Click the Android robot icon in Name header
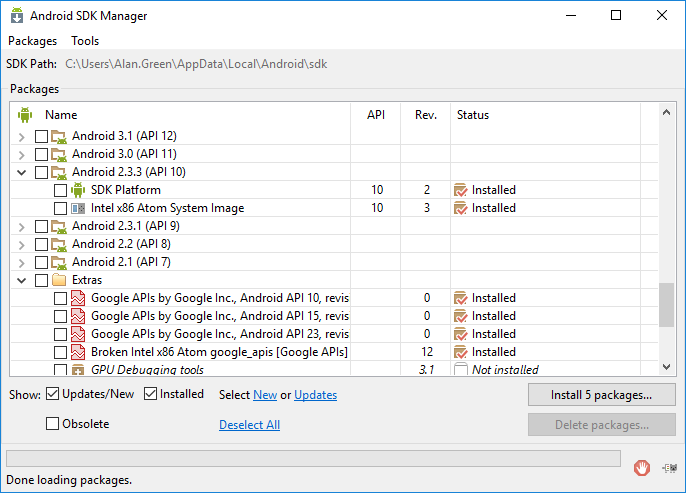Screen dimensions: 686x493 [x=25, y=115]
